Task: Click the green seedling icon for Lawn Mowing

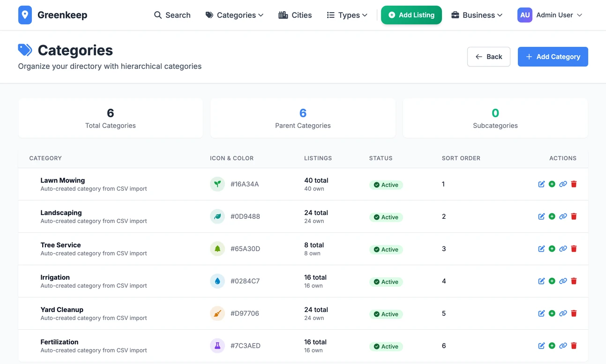Action: pos(217,184)
